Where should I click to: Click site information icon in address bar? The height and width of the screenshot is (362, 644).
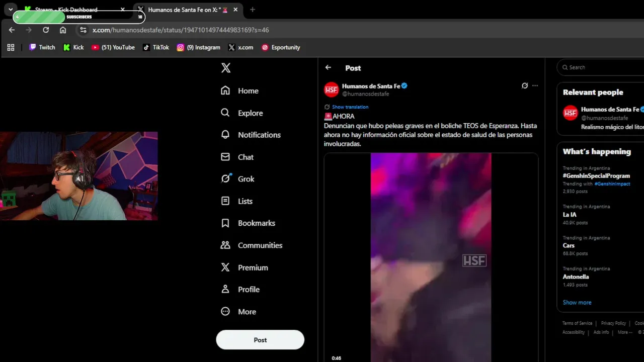[x=84, y=30]
